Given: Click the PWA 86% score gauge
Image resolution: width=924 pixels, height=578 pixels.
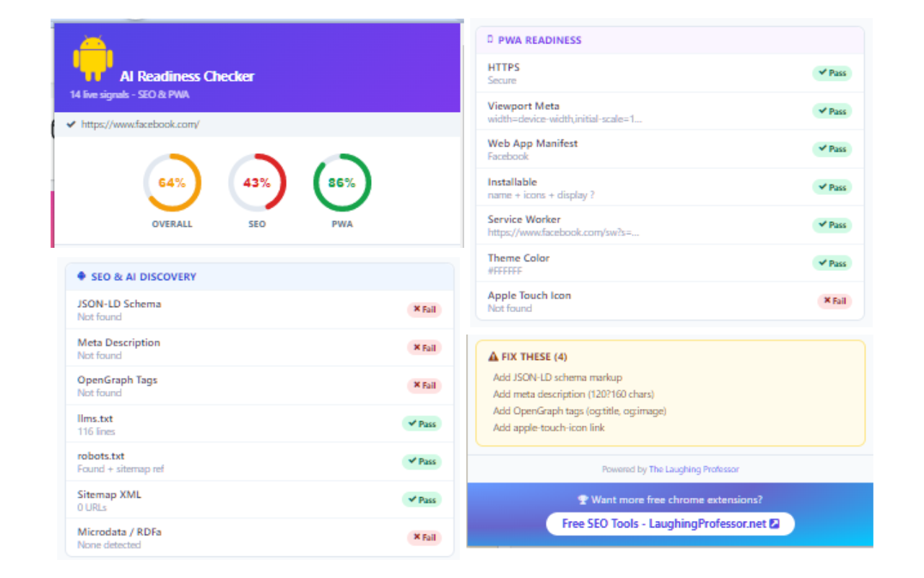Looking at the screenshot, I should (x=342, y=183).
